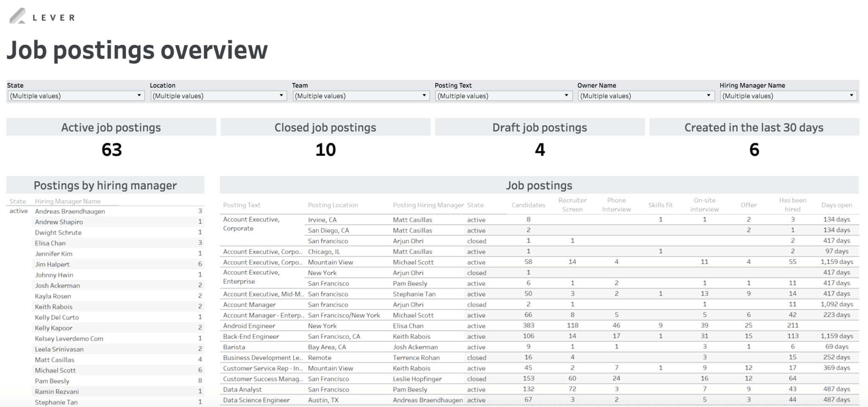
Task: Select Jennifer Kim in the hiring manager list
Action: pos(53,253)
